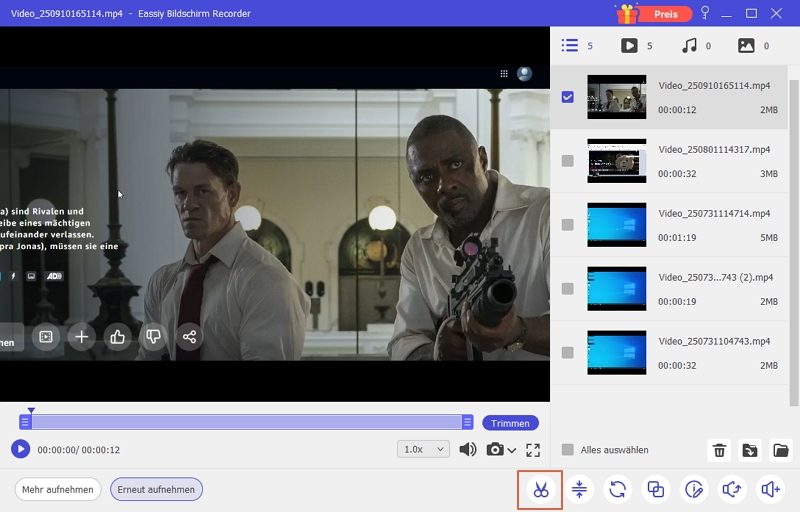Switch to all files list tab
Screen dimensions: 800x512
pos(577,46)
